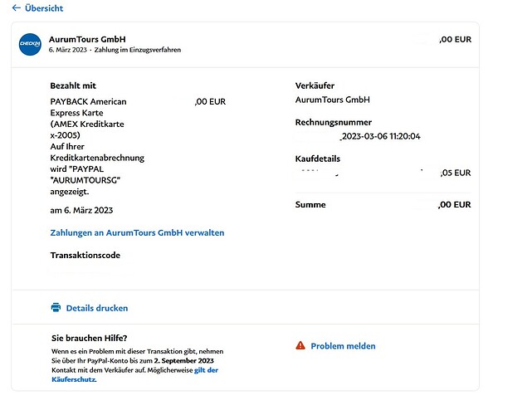Screen dimensions: 532x415
Task: Click the Zahlung im Einzugsverfahren date line
Action: pyautogui.click(x=126, y=50)
